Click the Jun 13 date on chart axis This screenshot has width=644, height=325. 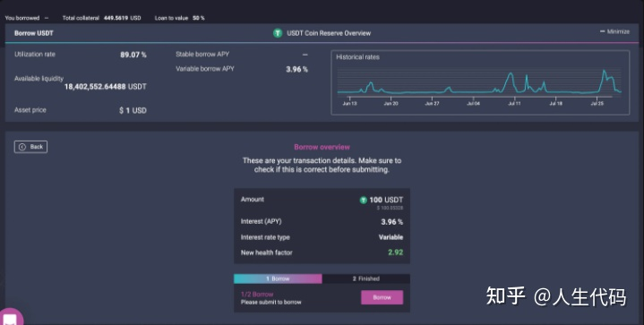pyautogui.click(x=349, y=104)
